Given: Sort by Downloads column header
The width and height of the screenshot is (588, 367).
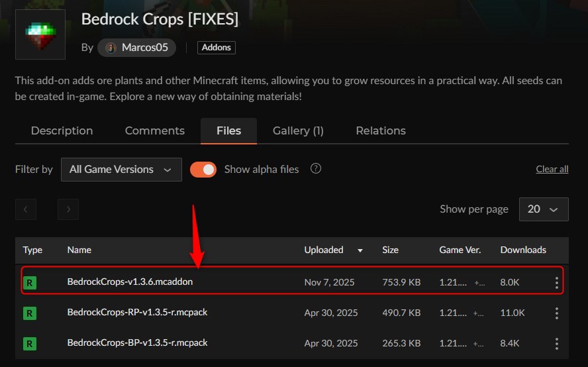Looking at the screenshot, I should click(523, 250).
